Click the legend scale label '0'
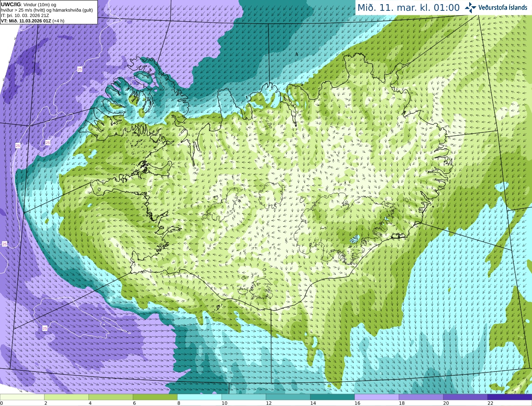 coord(2,403)
